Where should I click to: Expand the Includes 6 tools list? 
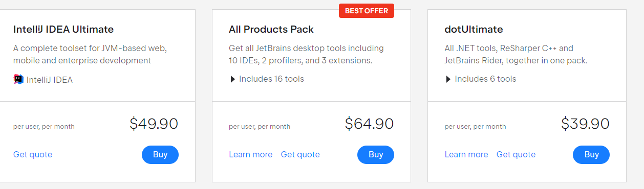(x=481, y=79)
